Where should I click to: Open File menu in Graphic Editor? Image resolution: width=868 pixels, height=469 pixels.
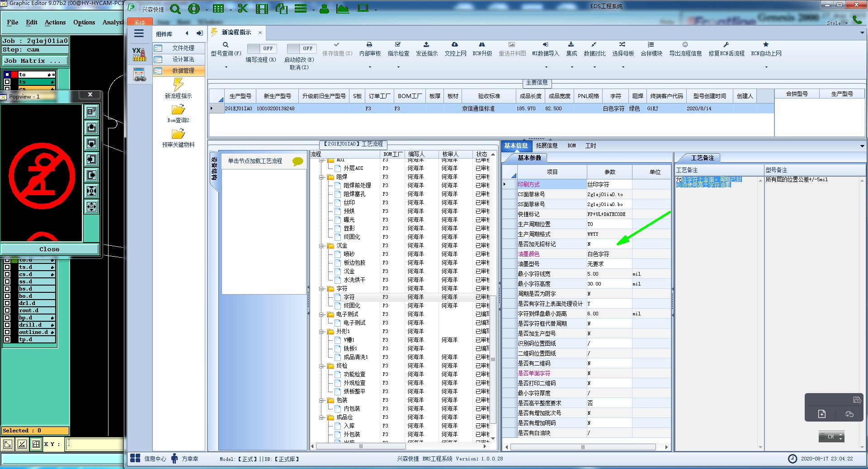pos(13,22)
